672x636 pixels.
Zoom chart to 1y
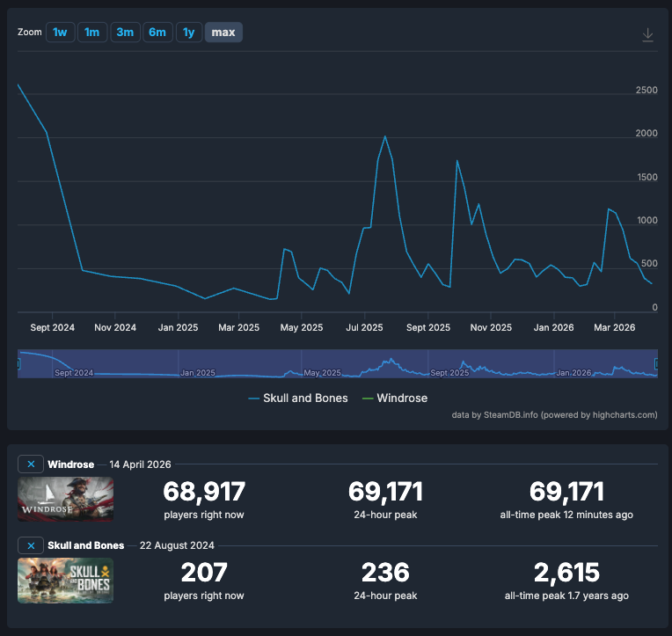click(x=188, y=33)
